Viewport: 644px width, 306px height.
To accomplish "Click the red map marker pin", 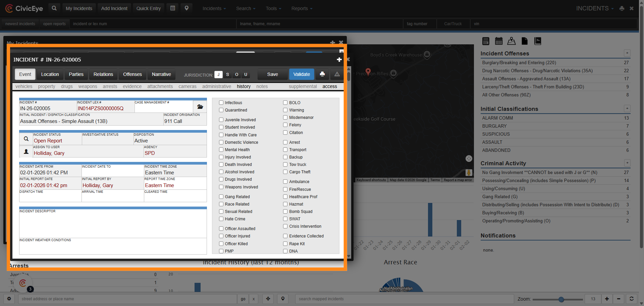I will 368,72.
